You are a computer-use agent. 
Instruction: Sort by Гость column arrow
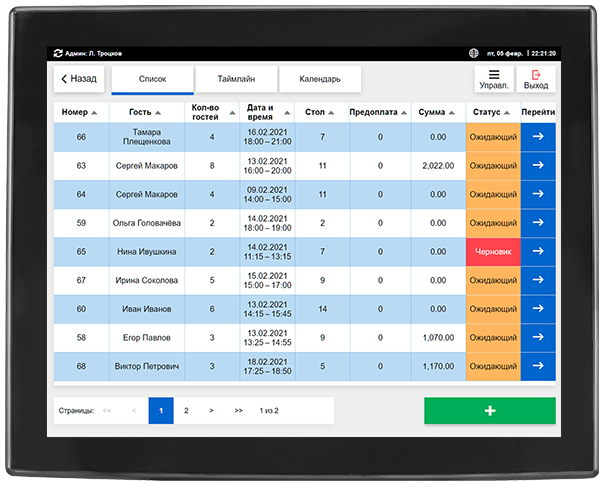coord(158,113)
